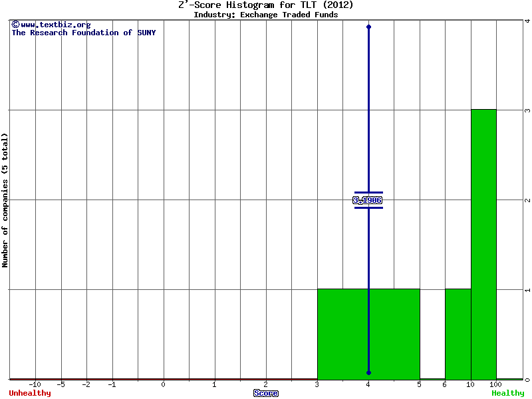This screenshot has height=399, width=532.
Task: Click the x-axis tick label '-10'
Action: click(35, 384)
